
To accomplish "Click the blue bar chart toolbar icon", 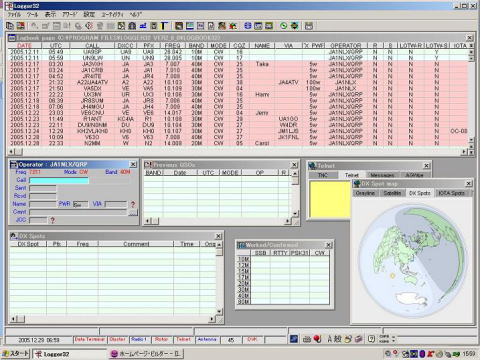I will 143,26.
